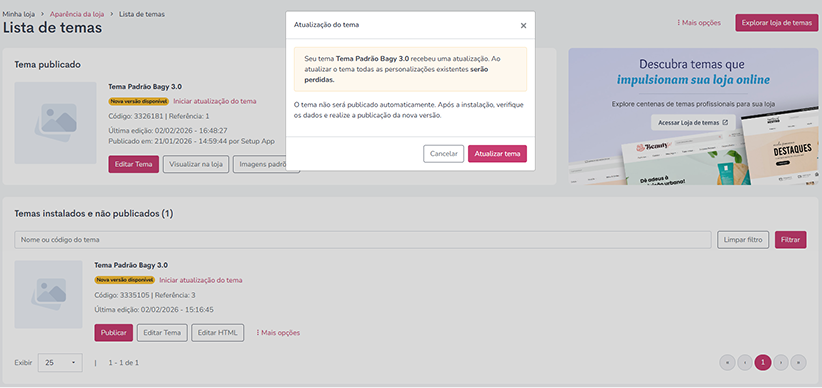822x388 pixels.
Task: Open Mais opções menu in page header
Action: pyautogui.click(x=699, y=23)
